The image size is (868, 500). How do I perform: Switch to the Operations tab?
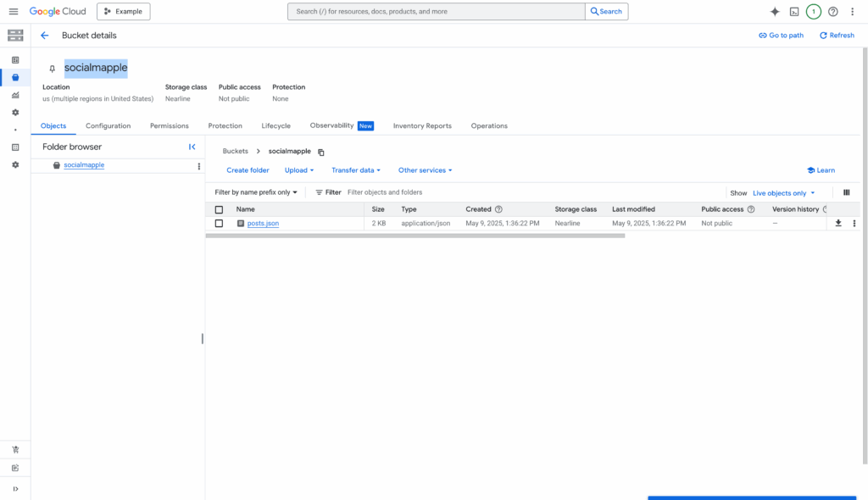click(489, 125)
